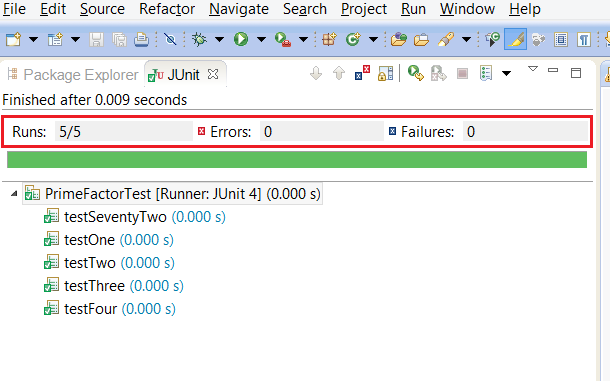Select the testSeventyTwo result

coord(135,217)
